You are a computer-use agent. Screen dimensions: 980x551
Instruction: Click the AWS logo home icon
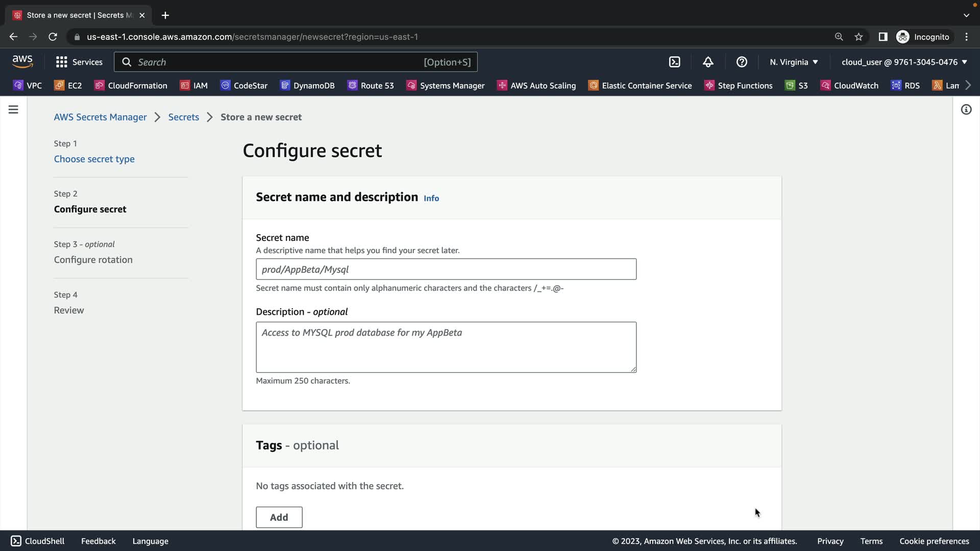click(x=22, y=62)
